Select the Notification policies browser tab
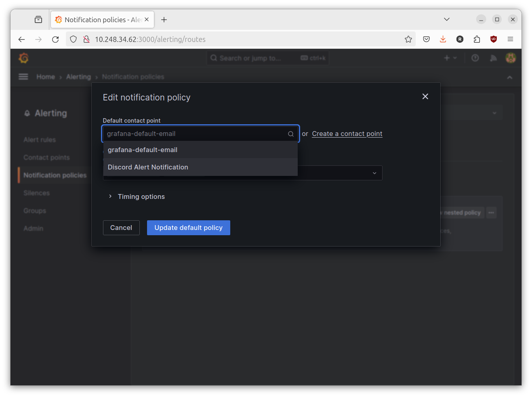The height and width of the screenshot is (397, 532). pos(102,19)
